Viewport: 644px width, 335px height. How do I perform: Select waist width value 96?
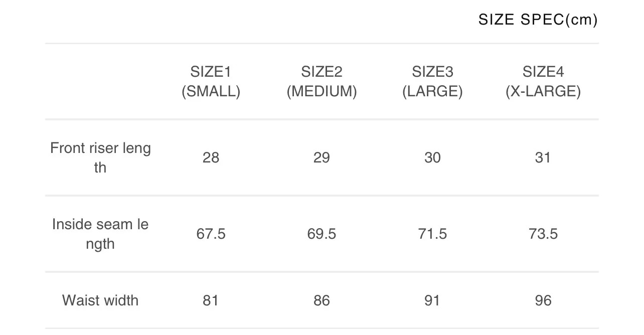[x=543, y=300]
